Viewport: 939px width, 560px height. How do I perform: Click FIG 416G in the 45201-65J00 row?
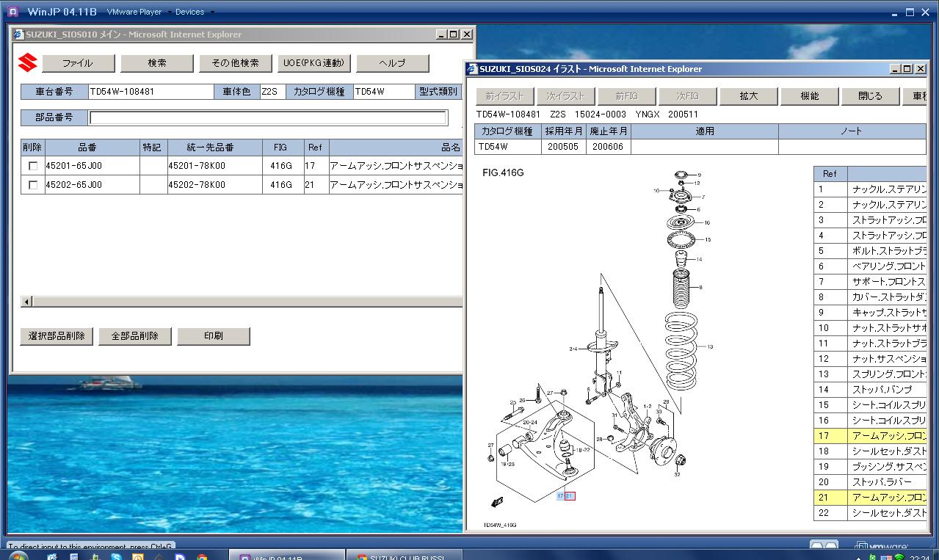point(281,166)
